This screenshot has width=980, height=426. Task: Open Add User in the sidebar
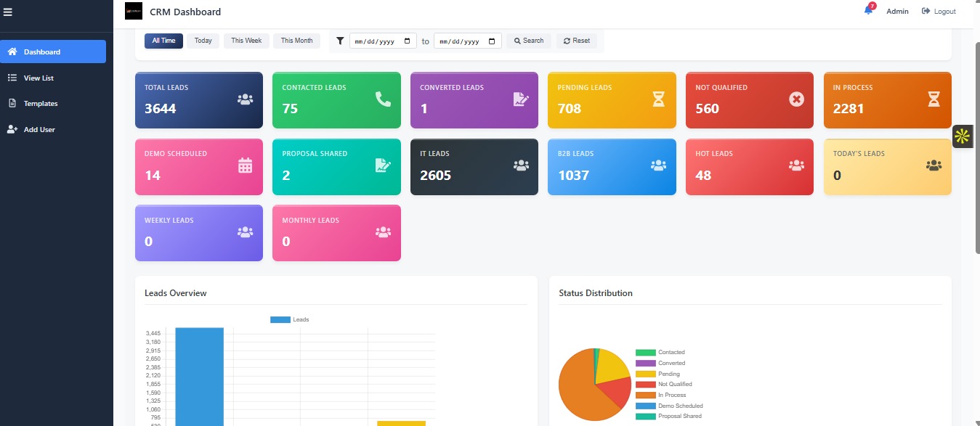click(x=53, y=129)
